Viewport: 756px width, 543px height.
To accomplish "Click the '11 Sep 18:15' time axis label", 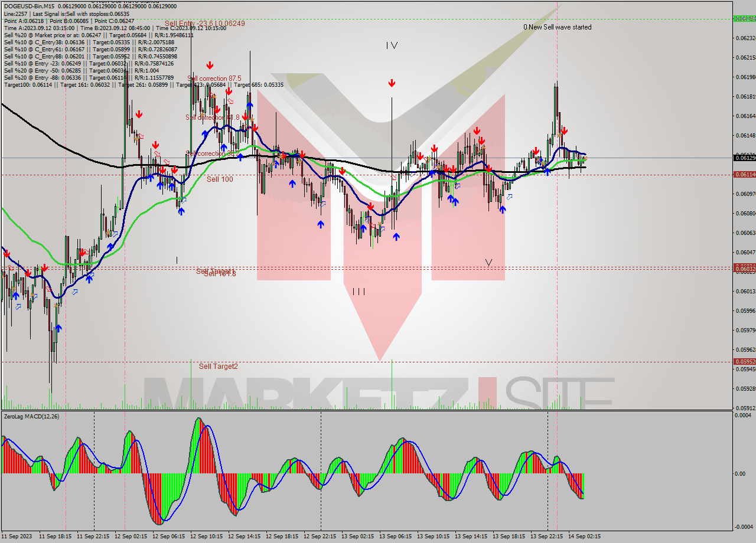I will [56, 537].
